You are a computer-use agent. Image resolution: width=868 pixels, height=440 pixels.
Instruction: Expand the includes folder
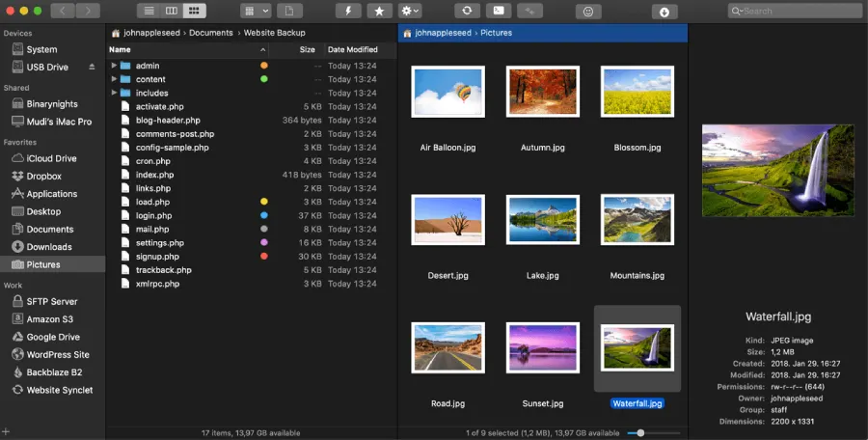click(x=114, y=93)
